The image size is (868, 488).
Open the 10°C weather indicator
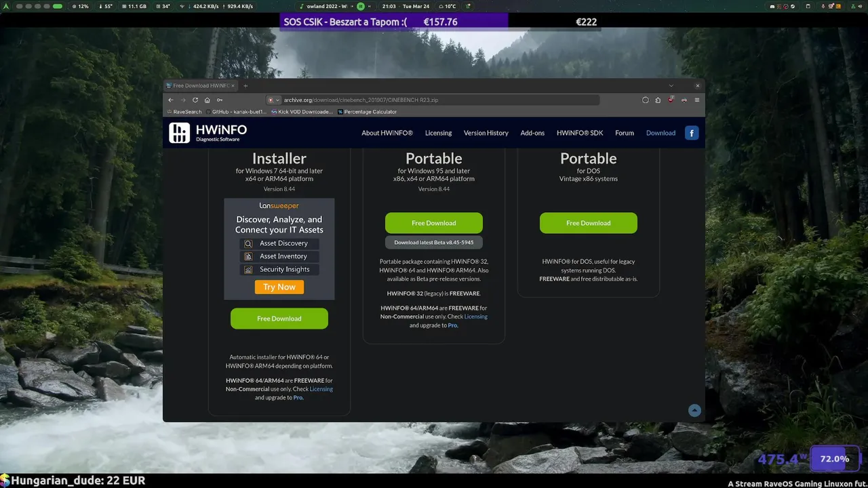coord(446,6)
